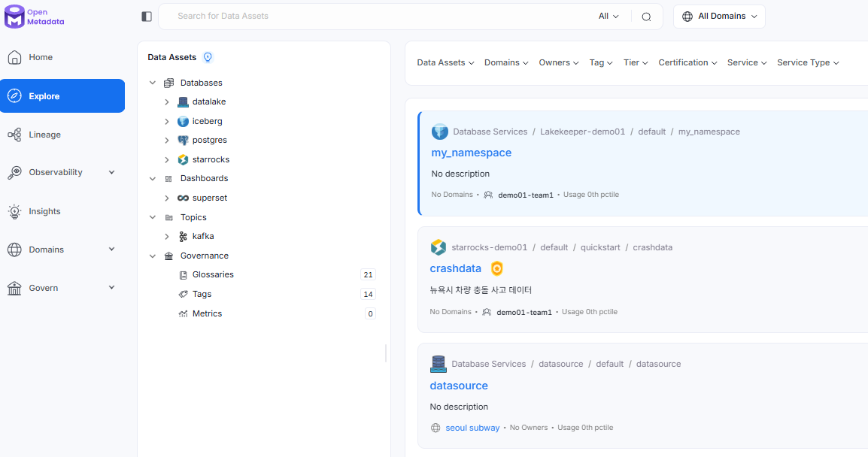Click the Search for Data Assets field
The image size is (868, 457).
(x=382, y=16)
